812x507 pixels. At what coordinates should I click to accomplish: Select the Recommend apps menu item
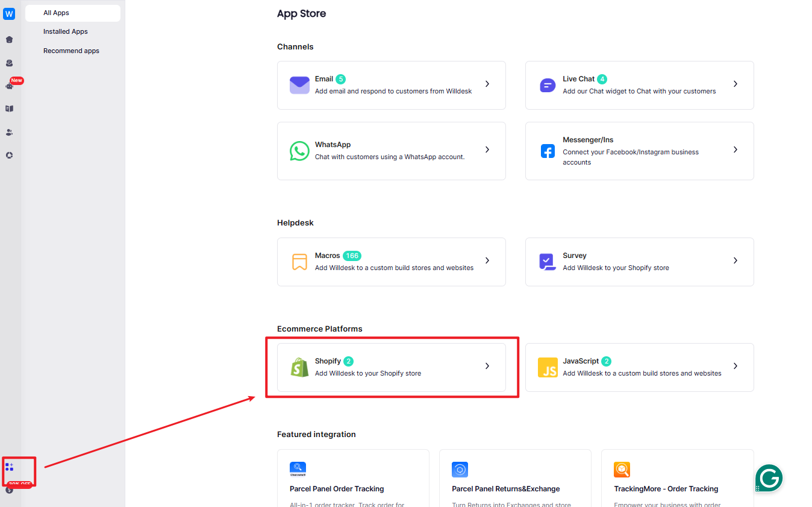click(71, 51)
